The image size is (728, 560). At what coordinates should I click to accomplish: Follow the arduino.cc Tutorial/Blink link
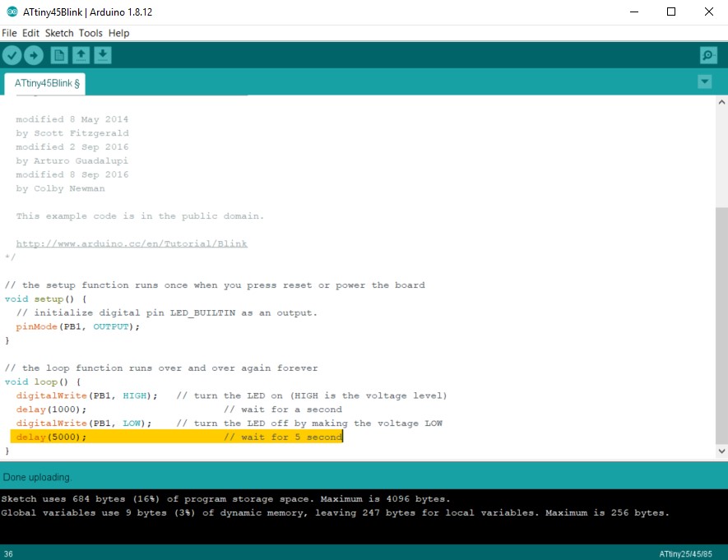coord(132,243)
